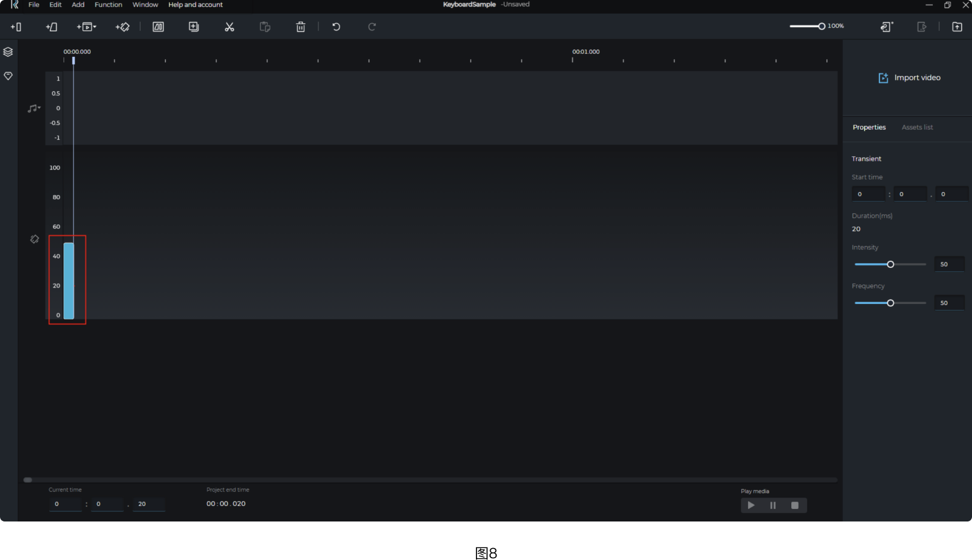Adjust the Frequency slider

890,302
